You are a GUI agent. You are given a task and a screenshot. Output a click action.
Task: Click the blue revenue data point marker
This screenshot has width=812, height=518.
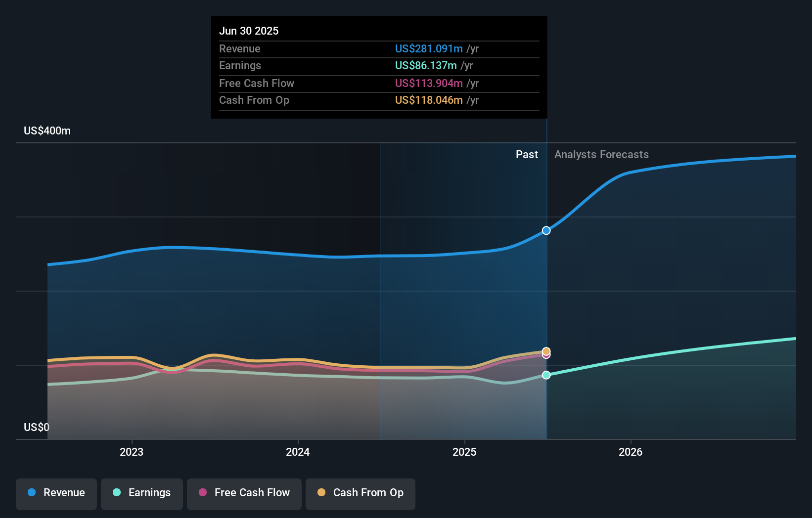546,230
